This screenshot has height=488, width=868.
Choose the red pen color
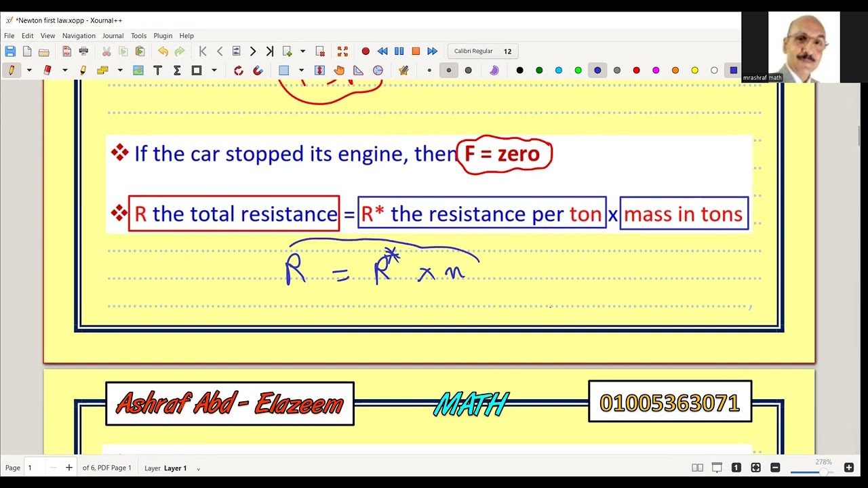[636, 70]
